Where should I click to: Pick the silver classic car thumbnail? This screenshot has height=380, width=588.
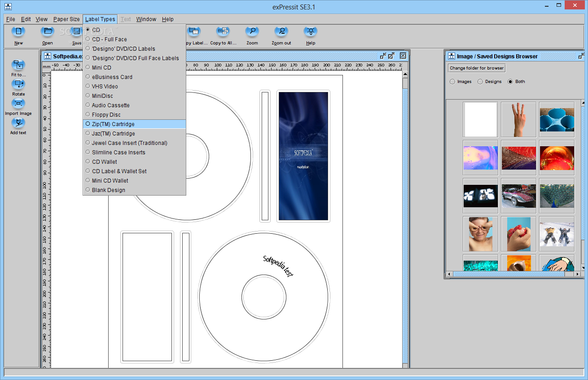point(518,196)
